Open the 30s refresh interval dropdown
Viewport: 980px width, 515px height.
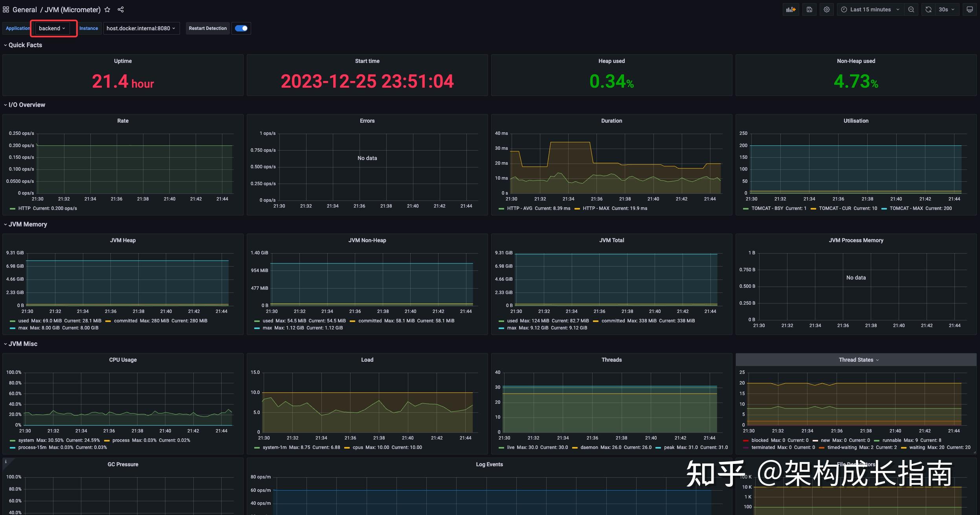pos(944,9)
